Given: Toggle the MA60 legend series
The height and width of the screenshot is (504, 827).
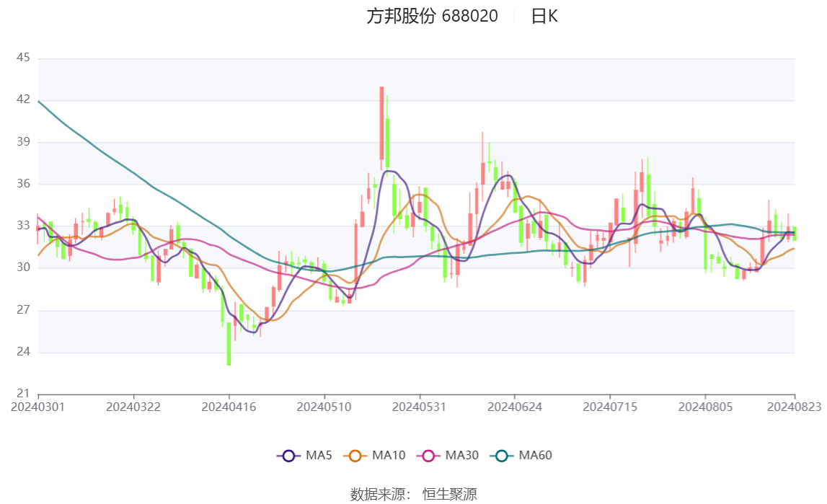Looking at the screenshot, I should [x=521, y=456].
